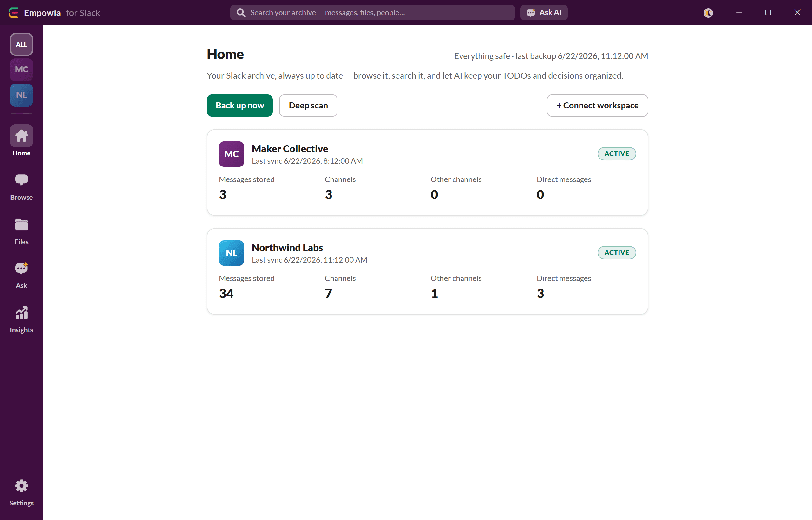Toggle dark mode moon icon
The height and width of the screenshot is (520, 812).
[708, 13]
